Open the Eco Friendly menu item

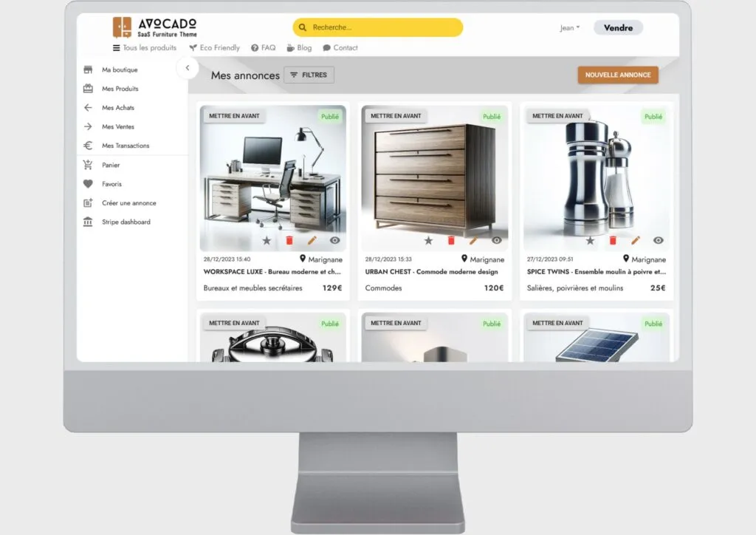[x=214, y=48]
